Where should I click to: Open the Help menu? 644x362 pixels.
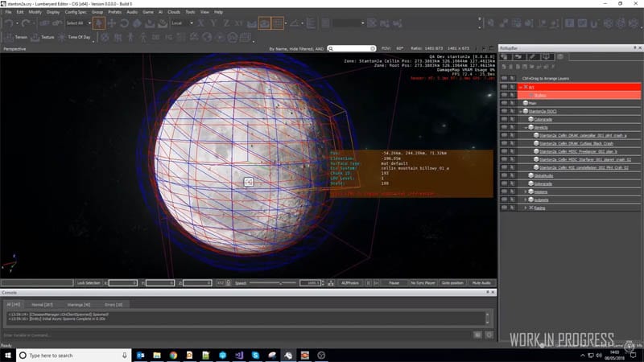218,12
